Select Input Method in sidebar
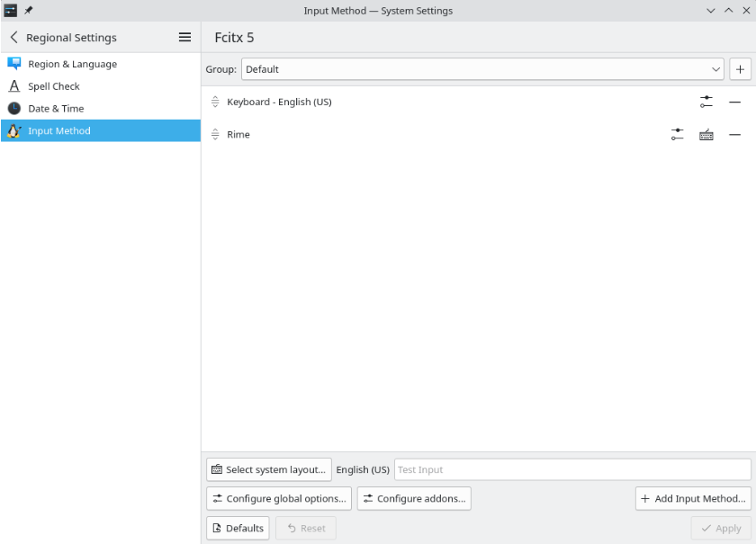Image resolution: width=756 pixels, height=544 pixels. click(100, 130)
